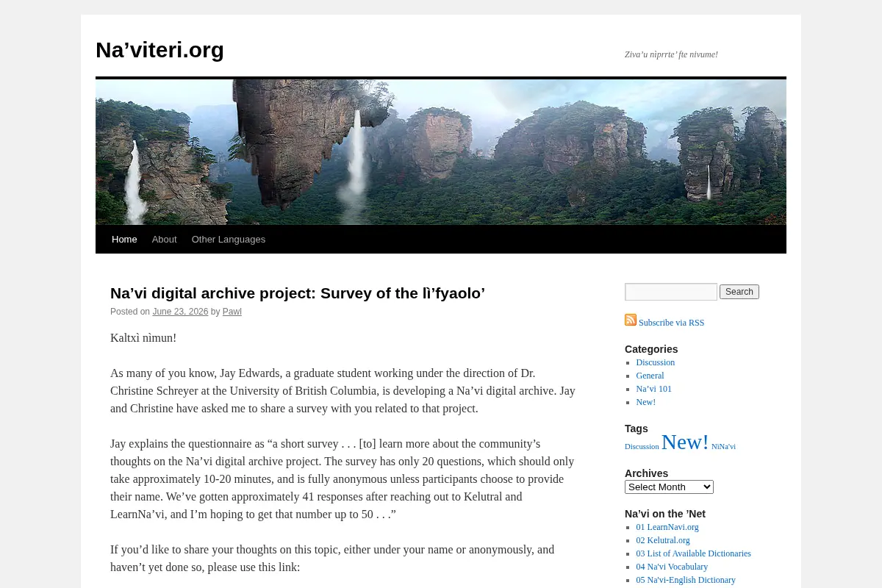
Task: Open the 05 Na'vi-English Dictionary link
Action: pos(685,580)
